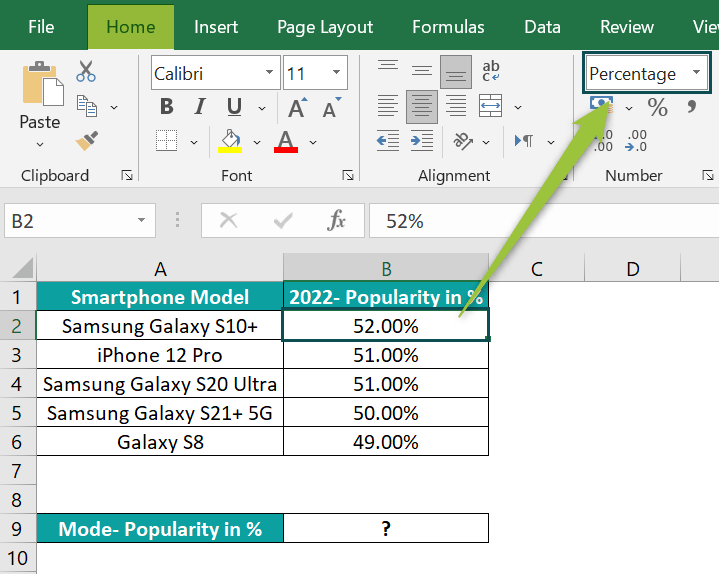Image resolution: width=719 pixels, height=574 pixels.
Task: Click the Increase Indent icon
Action: 422,140
